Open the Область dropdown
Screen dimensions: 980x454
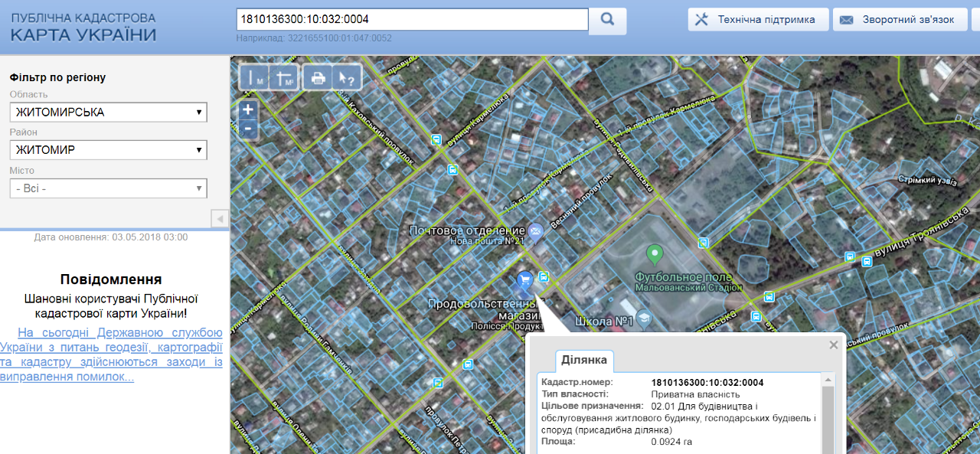[109, 113]
